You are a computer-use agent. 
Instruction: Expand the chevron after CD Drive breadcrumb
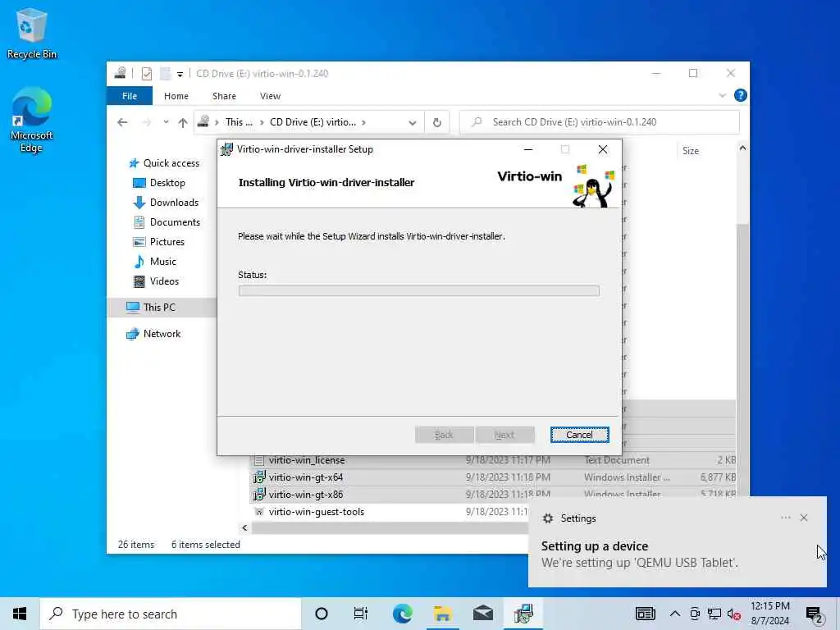pos(363,122)
